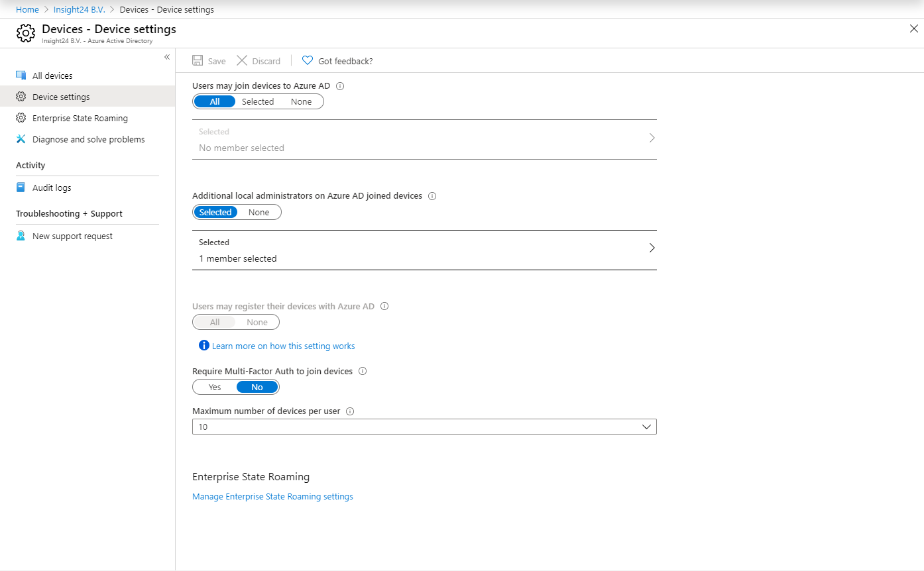Viewport: 924px width, 571px height.
Task: Choose None for Users may register devices
Action: click(x=257, y=322)
